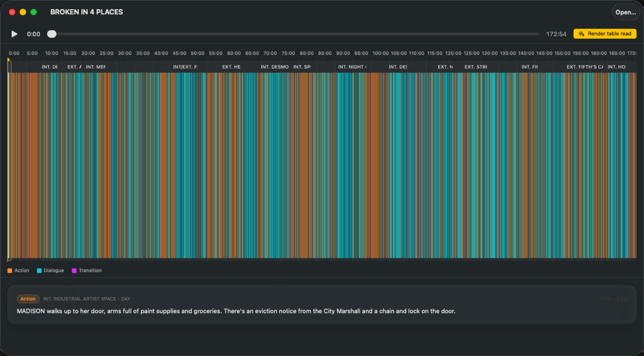Click the BROKEN IN 4 PLACES title

point(87,12)
